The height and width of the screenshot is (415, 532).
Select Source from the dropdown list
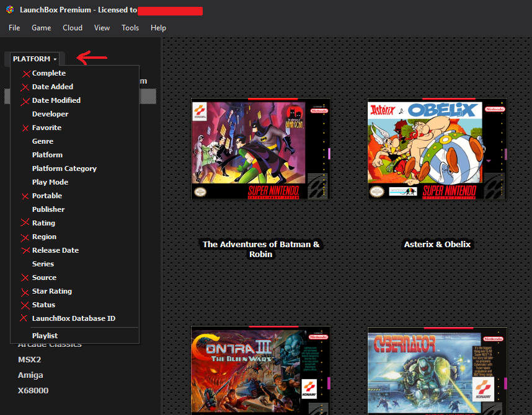pyautogui.click(x=74, y=277)
